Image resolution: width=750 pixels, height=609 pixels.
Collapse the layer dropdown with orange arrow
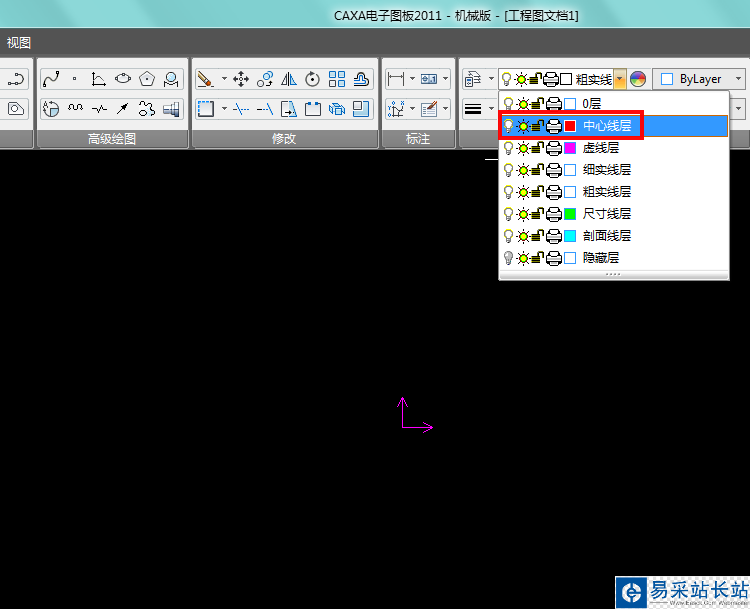pyautogui.click(x=619, y=79)
